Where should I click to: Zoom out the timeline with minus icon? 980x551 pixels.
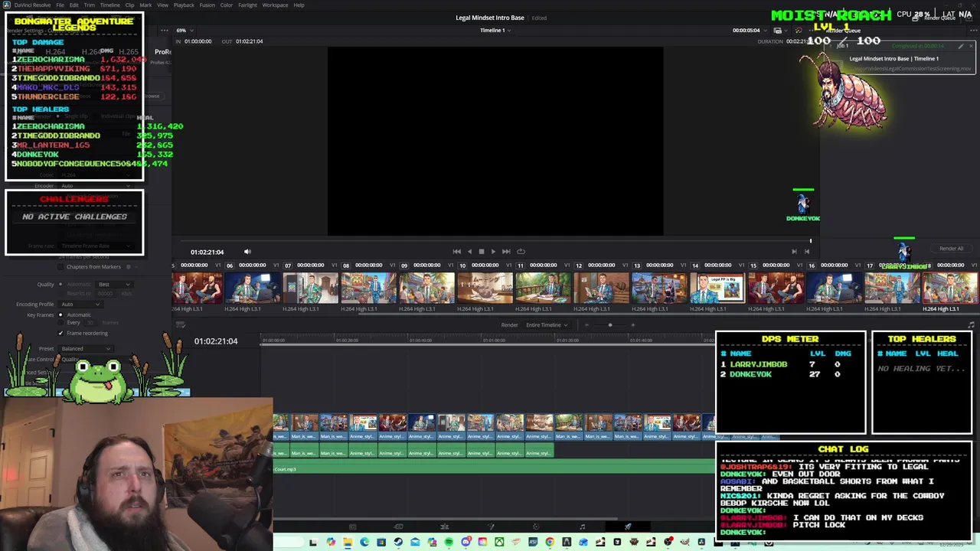587,324
